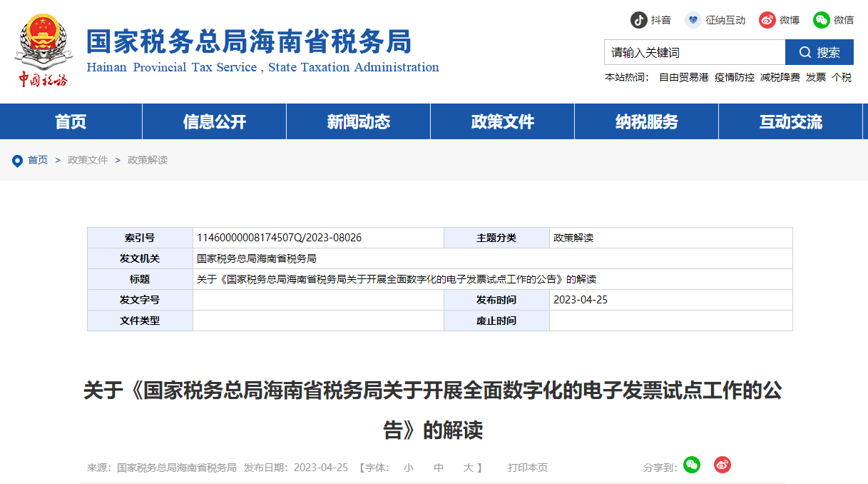
Task: Click the 征纳互动 heart icon
Action: pyautogui.click(x=693, y=20)
